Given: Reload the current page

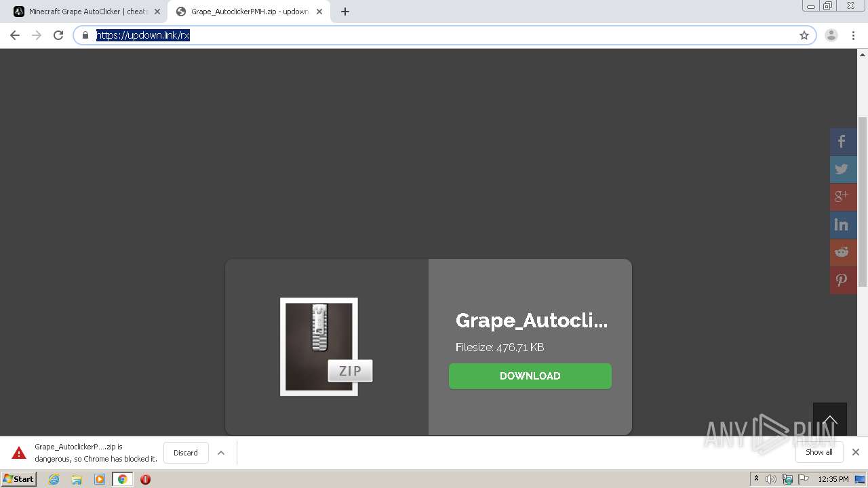Looking at the screenshot, I should [58, 35].
